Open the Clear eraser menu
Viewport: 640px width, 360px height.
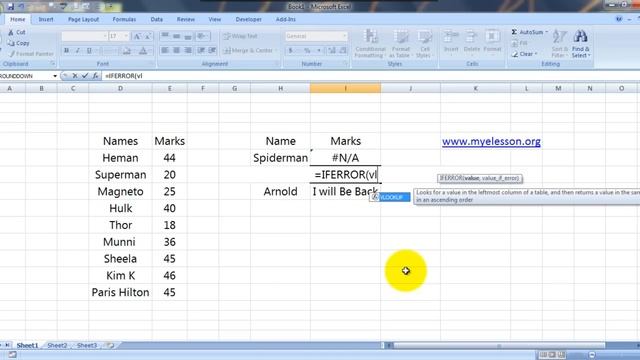[524, 54]
